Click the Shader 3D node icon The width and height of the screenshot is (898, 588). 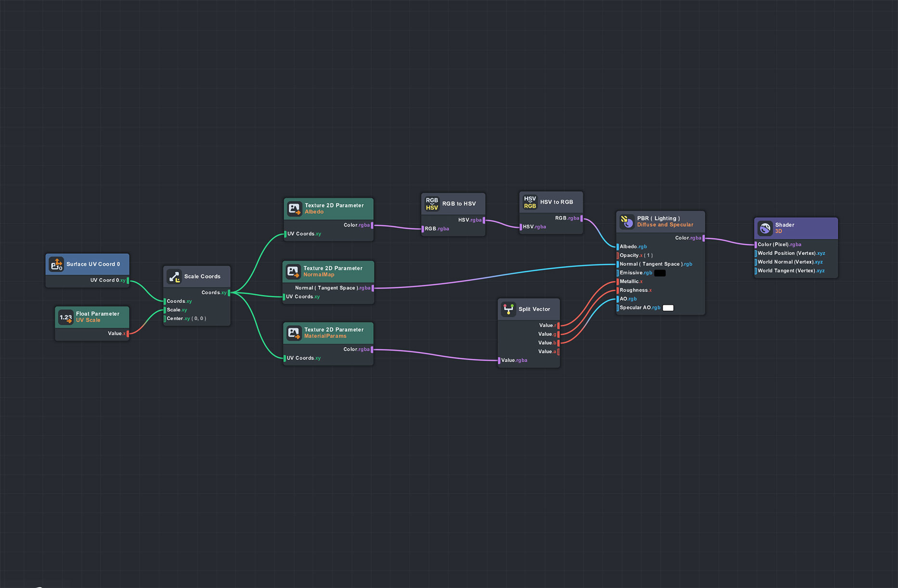click(765, 228)
